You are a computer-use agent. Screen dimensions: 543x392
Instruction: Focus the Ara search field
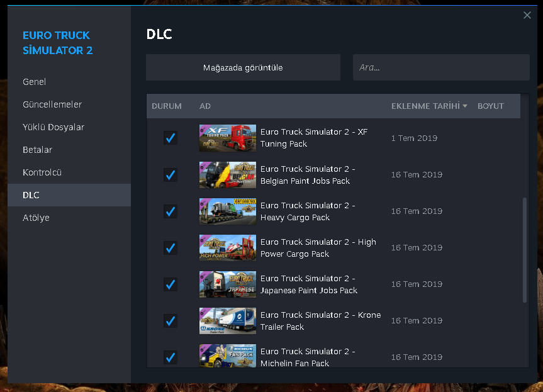coord(441,67)
